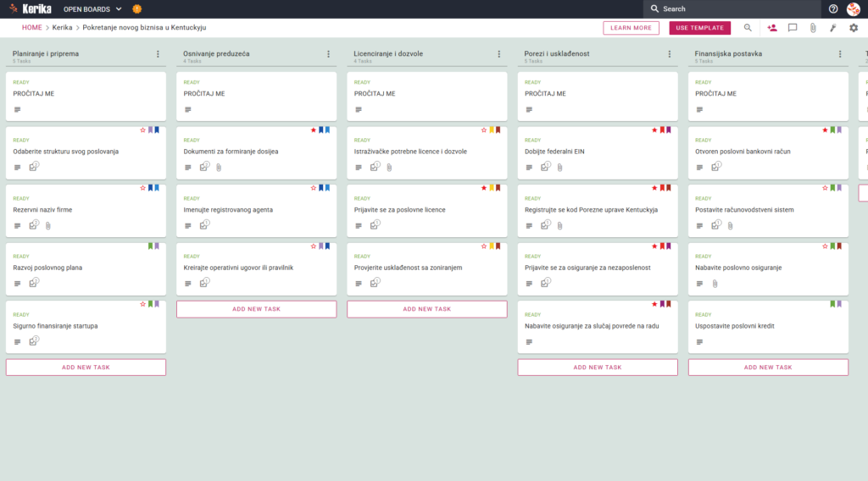Screen dimensions: 868x481
Task: Add new task in Osnivanje preduzeća
Action: (x=256, y=309)
